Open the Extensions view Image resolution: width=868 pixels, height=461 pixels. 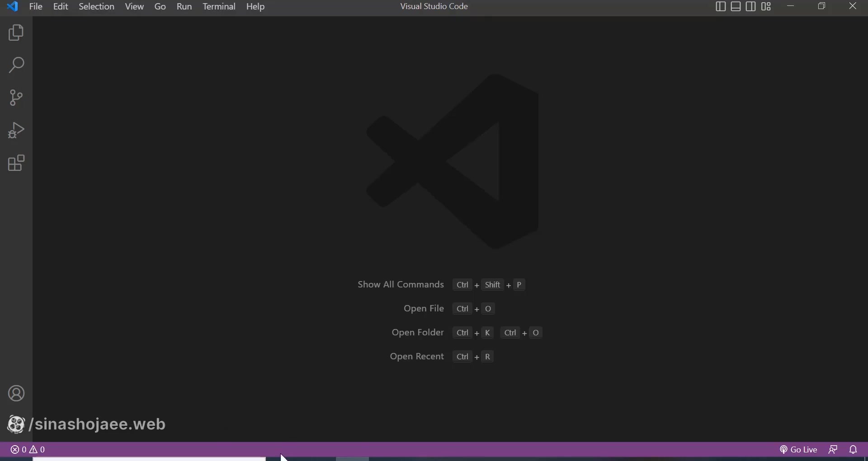16,163
